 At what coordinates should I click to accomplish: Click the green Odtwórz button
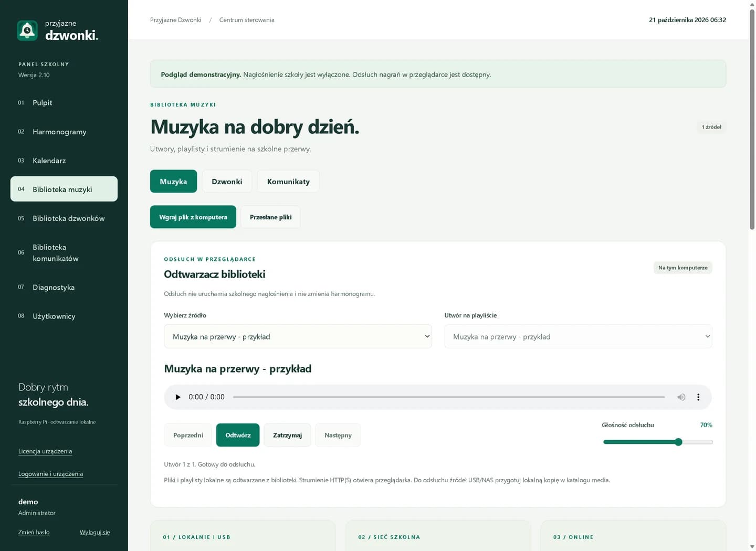coord(238,435)
